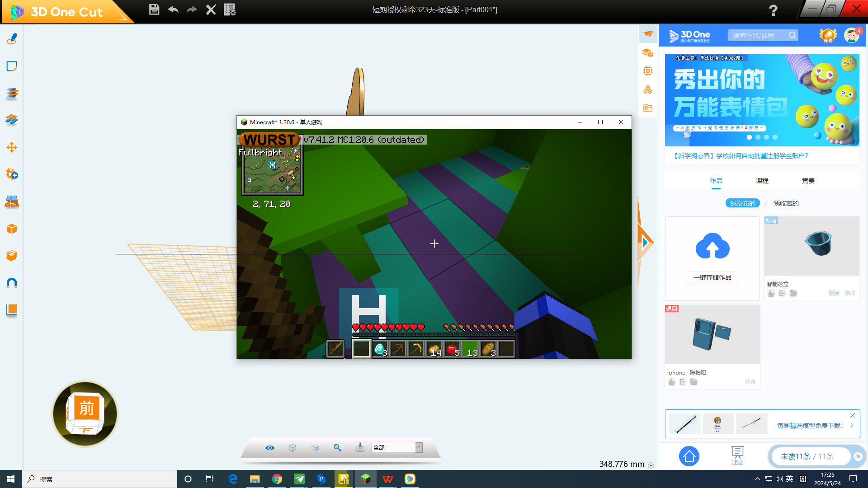Screen dimensions: 868x488
Task: Select 我收藏的 filter option
Action: click(x=786, y=203)
